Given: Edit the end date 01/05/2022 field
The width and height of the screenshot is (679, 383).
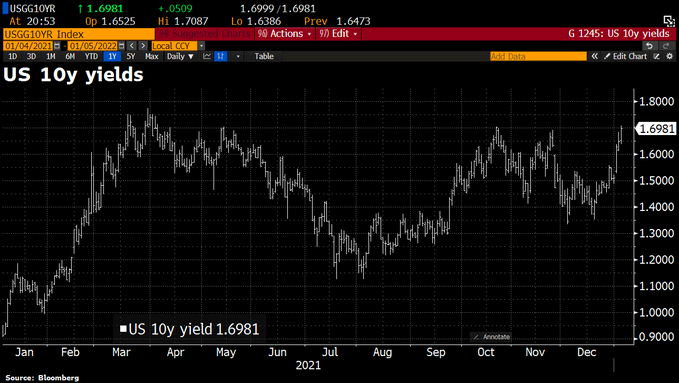Looking at the screenshot, I should pos(93,46).
